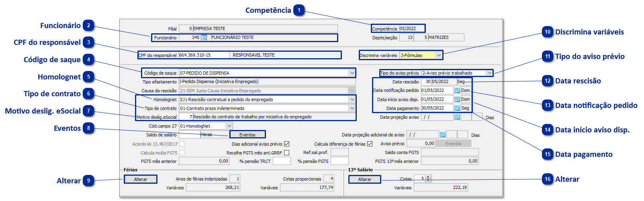
Task: Click the text 'FUNCIONÁRIO TESTE'
Action: pos(233,37)
